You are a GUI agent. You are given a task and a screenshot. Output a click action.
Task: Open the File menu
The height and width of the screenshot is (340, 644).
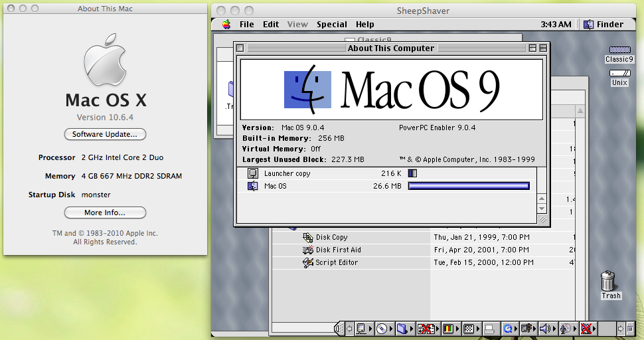(x=246, y=25)
